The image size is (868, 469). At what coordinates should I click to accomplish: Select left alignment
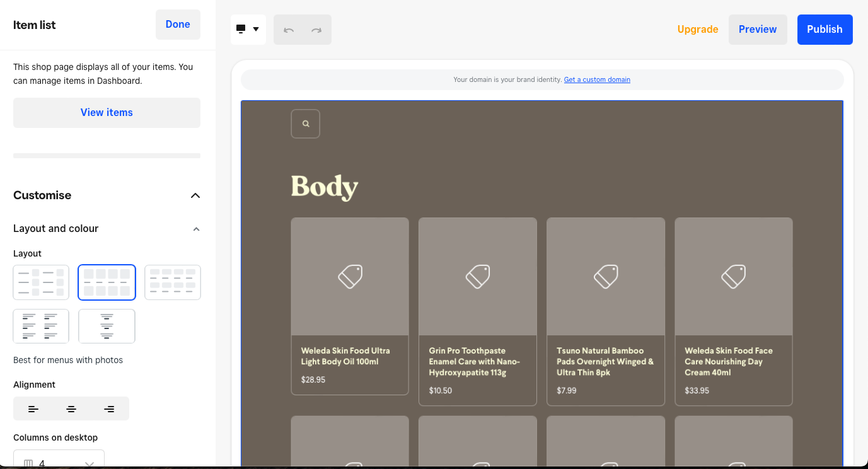(33, 409)
